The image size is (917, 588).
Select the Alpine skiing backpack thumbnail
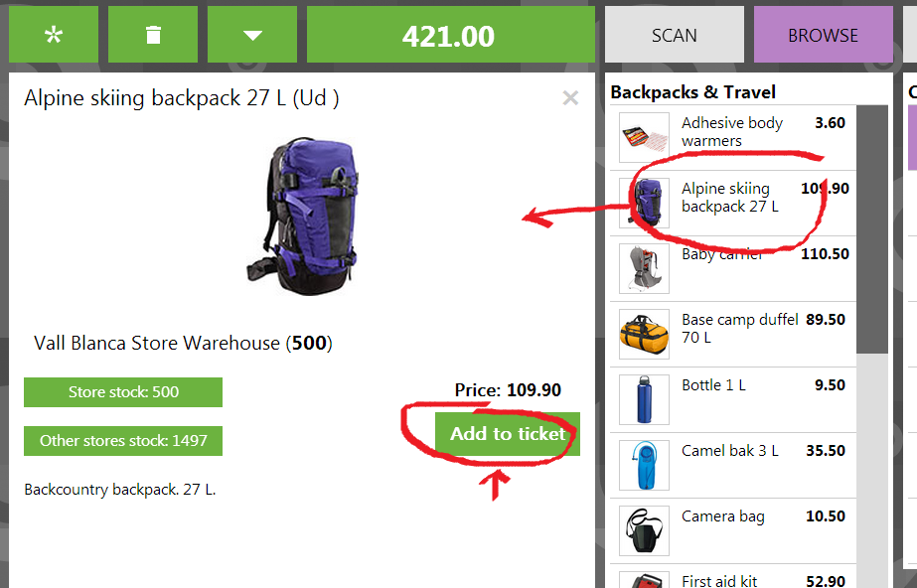point(644,203)
